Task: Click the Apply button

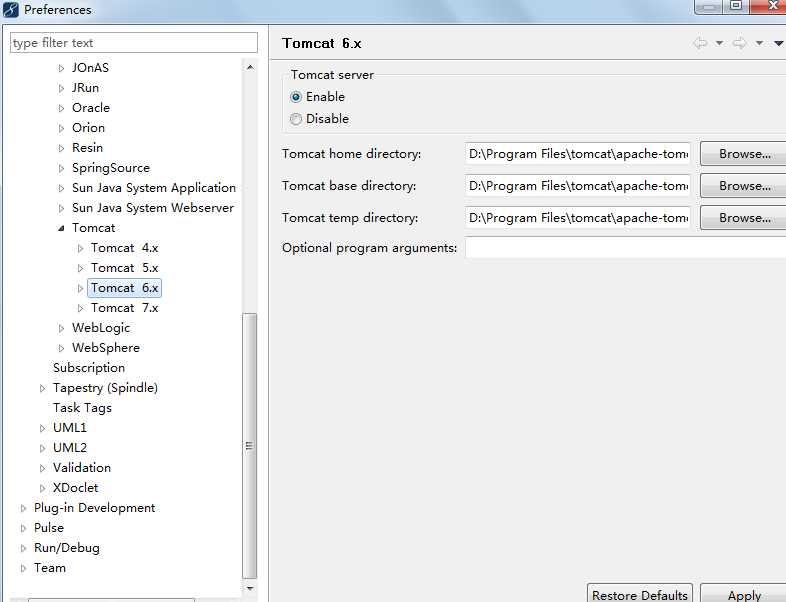Action: [x=744, y=593]
